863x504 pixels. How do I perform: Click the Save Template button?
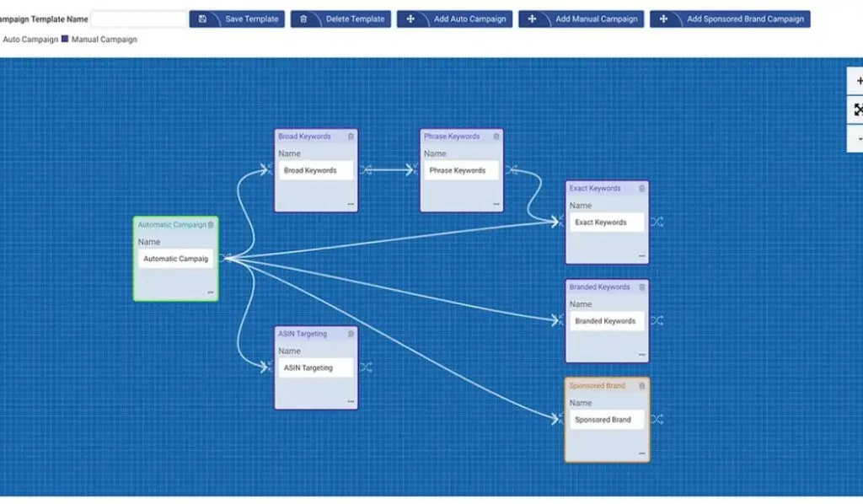(237, 19)
